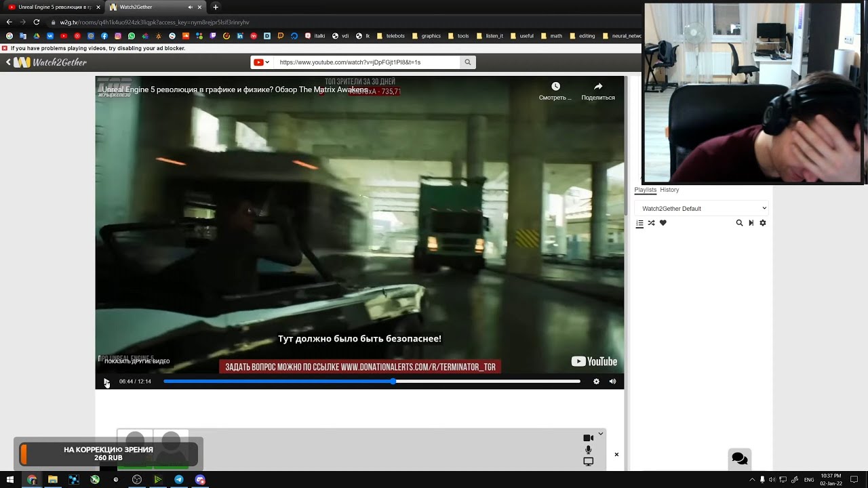Screen dimensions: 868x488
Task: Open the editing bookmark folder
Action: pyautogui.click(x=583, y=36)
